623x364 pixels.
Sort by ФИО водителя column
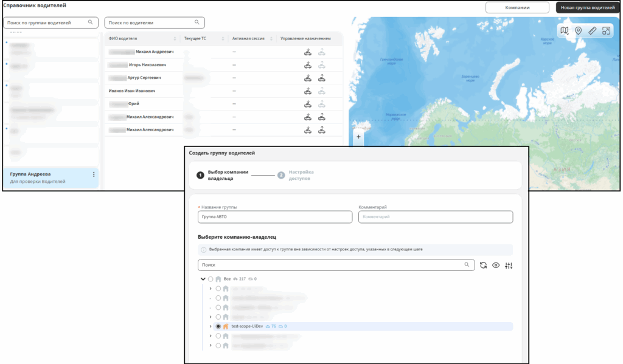point(175,38)
